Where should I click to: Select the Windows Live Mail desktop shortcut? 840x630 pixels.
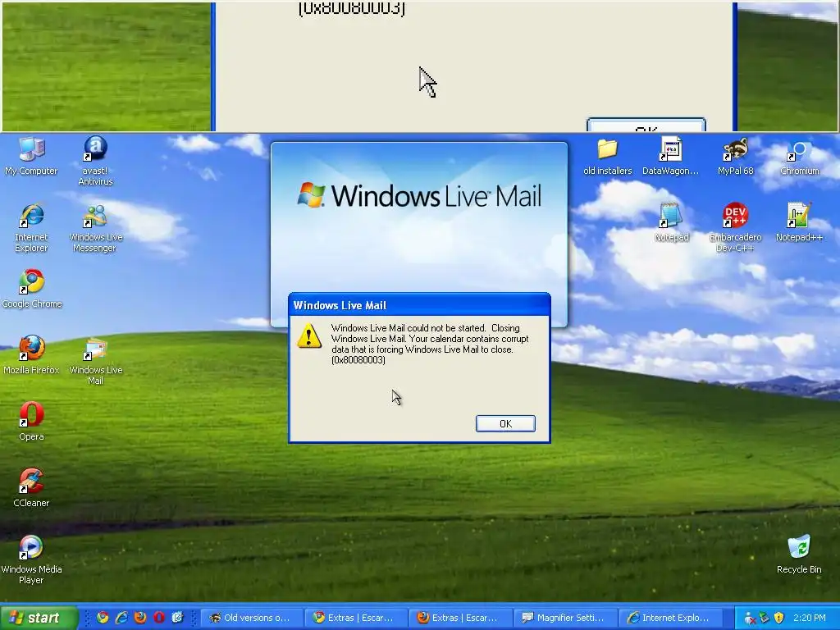click(95, 361)
